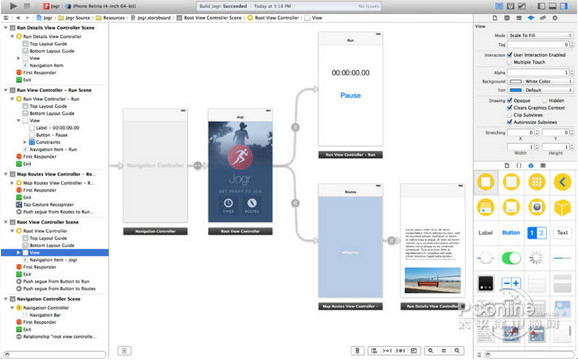
Task: Select Collection View Controller object in library
Action: point(537,182)
